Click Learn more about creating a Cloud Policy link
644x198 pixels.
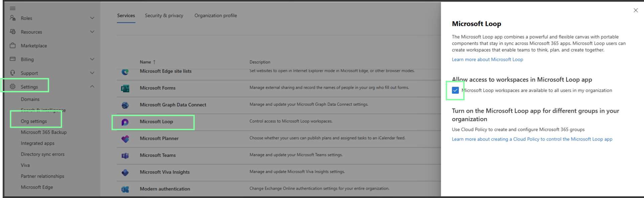(532, 139)
